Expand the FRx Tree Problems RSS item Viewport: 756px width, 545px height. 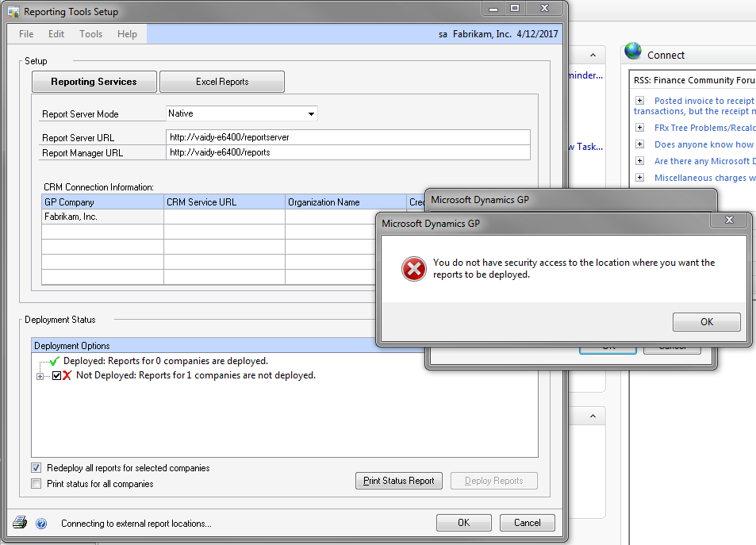tap(639, 128)
